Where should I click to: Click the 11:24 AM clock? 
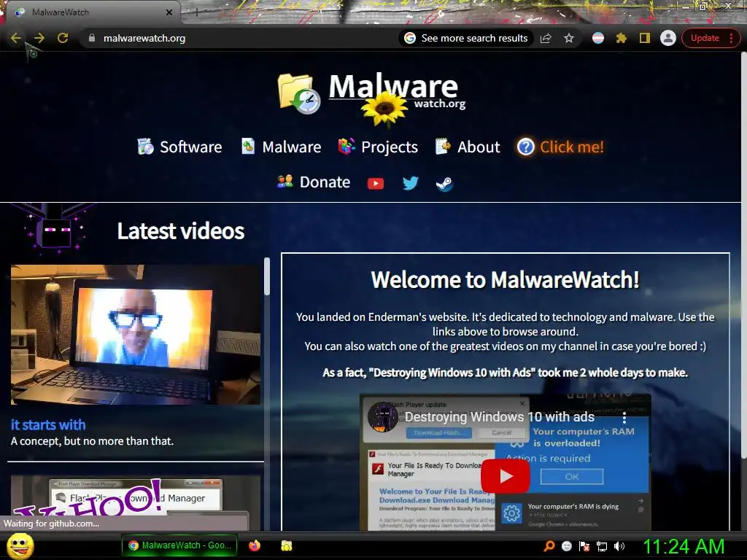point(684,546)
